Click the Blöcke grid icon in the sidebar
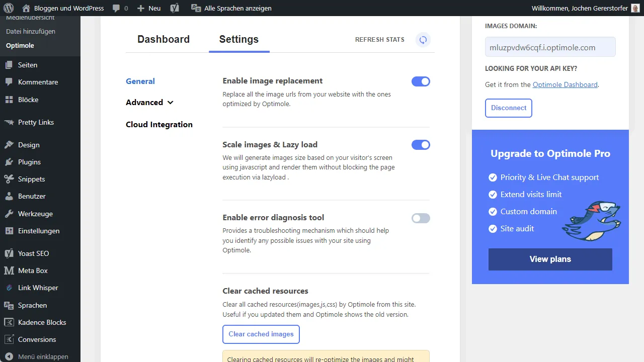The image size is (644, 362). 9,100
